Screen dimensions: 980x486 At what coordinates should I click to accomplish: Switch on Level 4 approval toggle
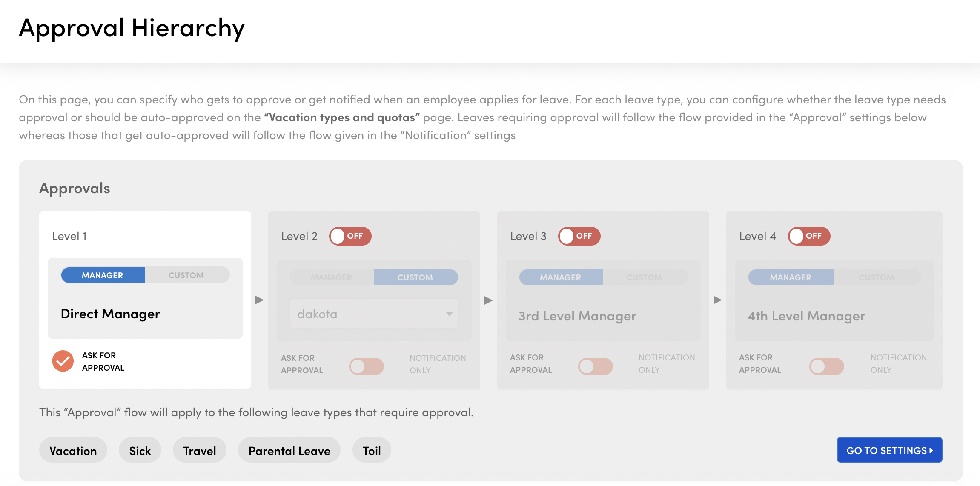808,236
